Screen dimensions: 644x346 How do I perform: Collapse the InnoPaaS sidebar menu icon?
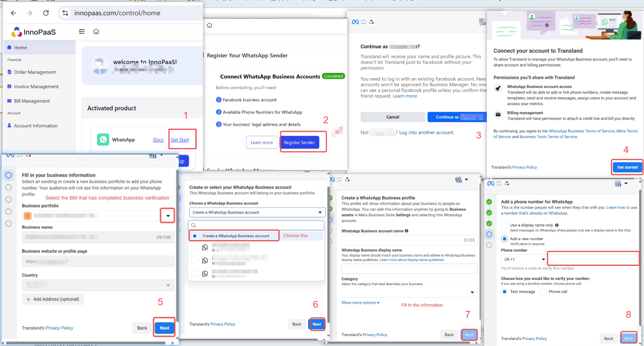point(82,31)
